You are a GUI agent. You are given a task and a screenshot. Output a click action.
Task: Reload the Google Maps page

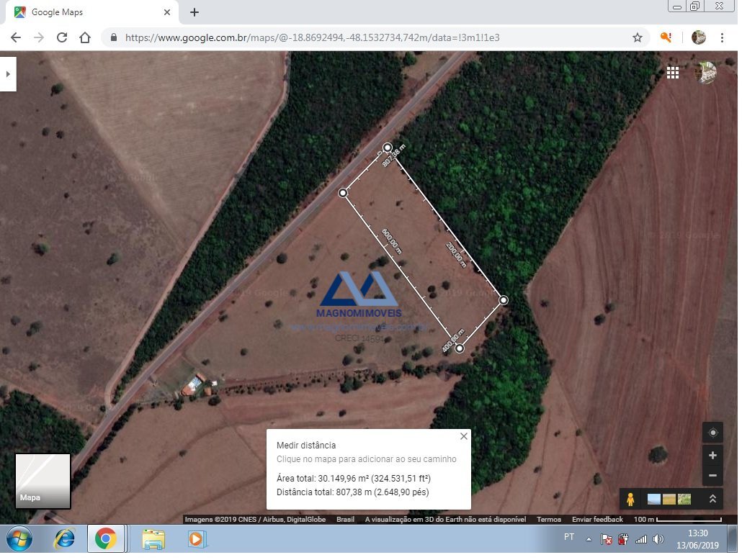pyautogui.click(x=62, y=37)
